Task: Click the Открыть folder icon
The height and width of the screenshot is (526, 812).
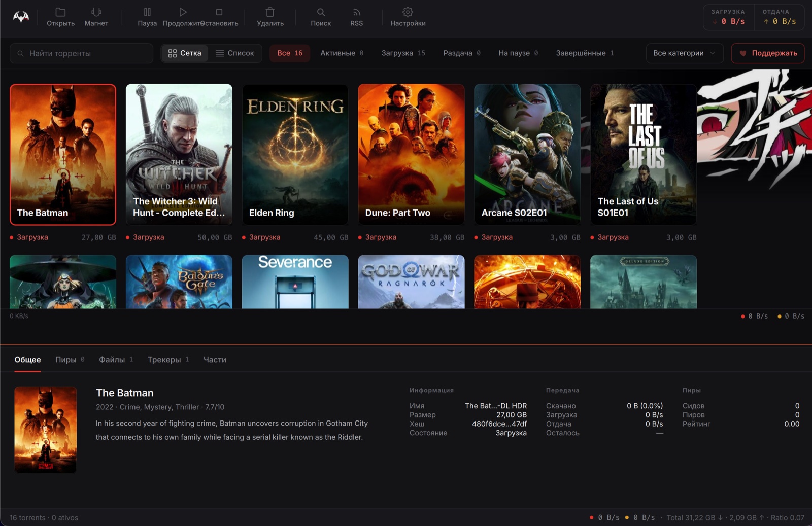Action: [x=60, y=12]
